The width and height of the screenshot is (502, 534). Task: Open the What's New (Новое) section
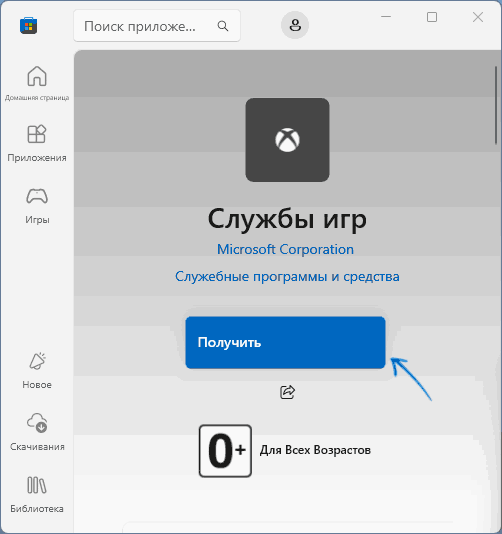tap(37, 371)
